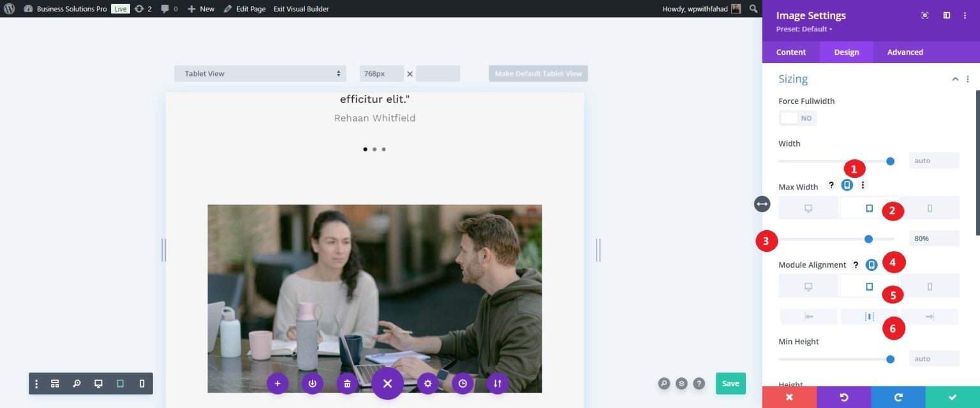Switch to desktop view in bottom-left toolbar
Viewport: 980px width, 408px height.
(x=98, y=384)
